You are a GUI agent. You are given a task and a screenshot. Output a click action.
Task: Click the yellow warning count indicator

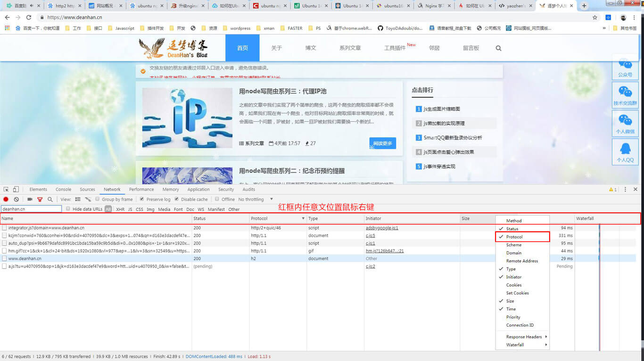point(613,189)
